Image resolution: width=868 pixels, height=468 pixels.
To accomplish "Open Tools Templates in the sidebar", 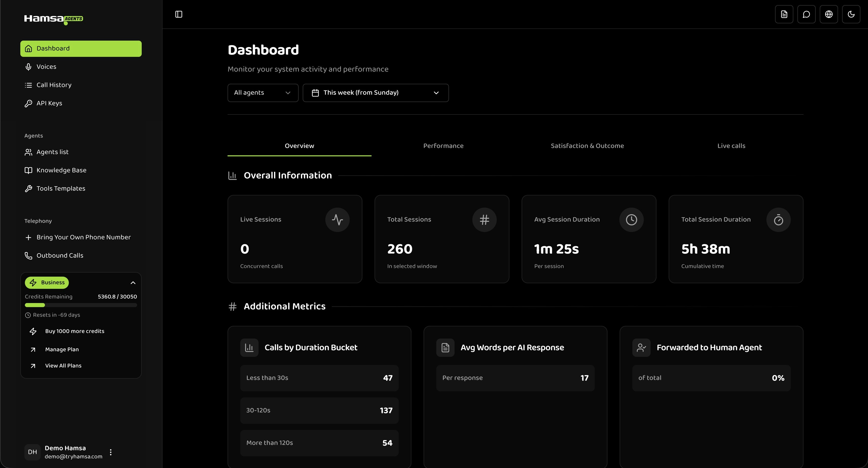I will (x=61, y=188).
